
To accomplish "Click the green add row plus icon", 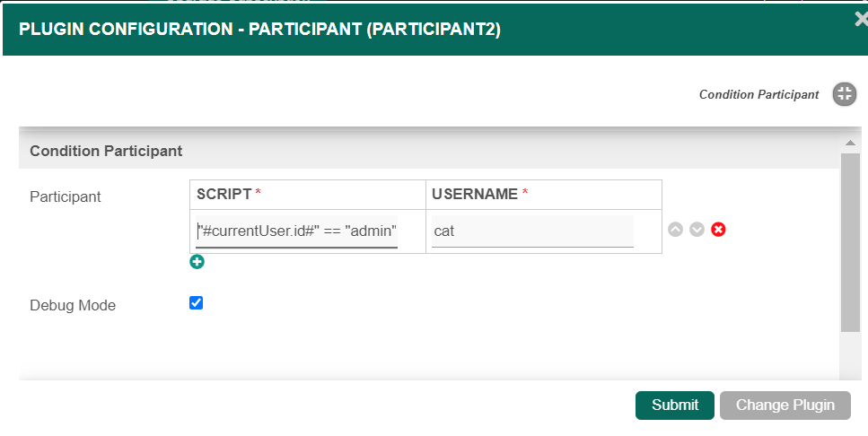I will 197,262.
